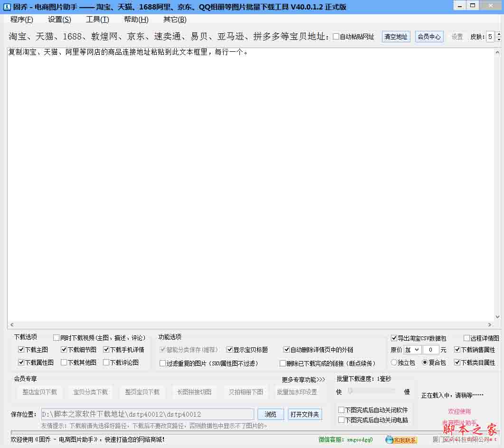
Task: Toggle 下载销售属性 checkbox
Action: 457,349
